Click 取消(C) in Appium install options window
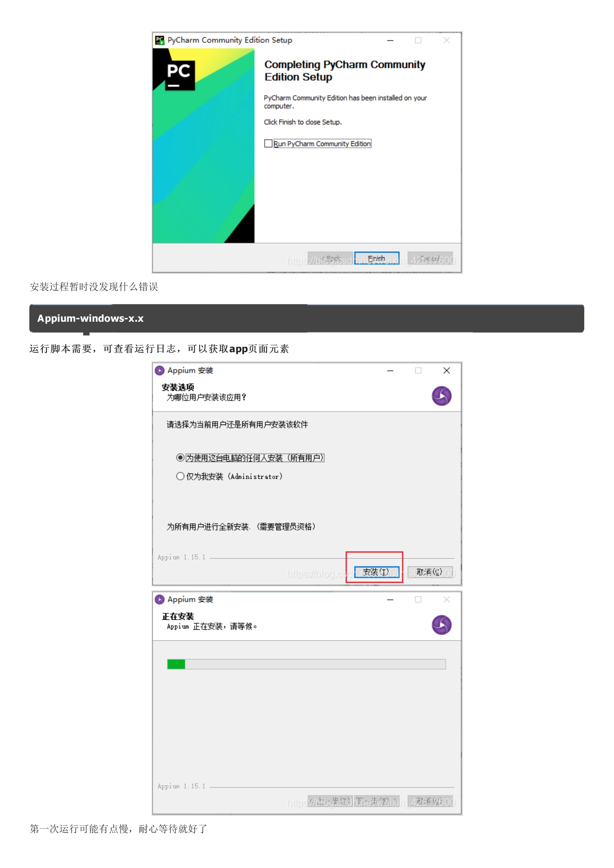This screenshot has width=614, height=868. point(430,572)
